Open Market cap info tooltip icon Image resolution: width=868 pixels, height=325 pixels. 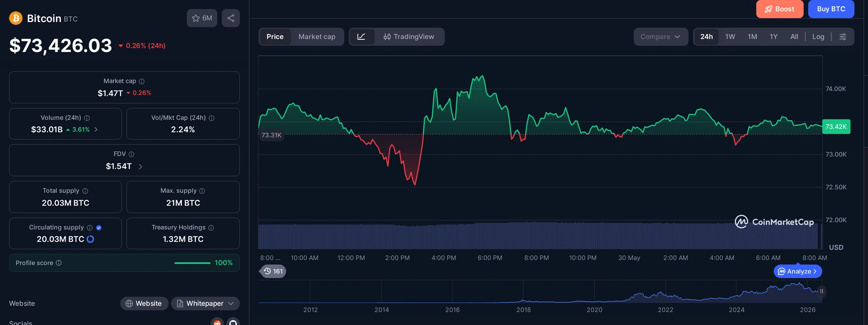(x=142, y=81)
